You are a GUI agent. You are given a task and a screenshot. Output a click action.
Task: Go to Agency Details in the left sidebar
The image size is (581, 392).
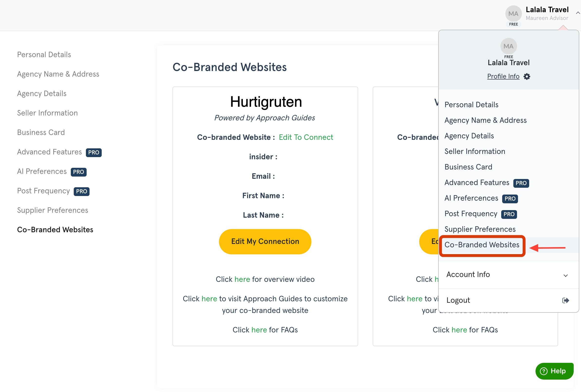coord(42,93)
